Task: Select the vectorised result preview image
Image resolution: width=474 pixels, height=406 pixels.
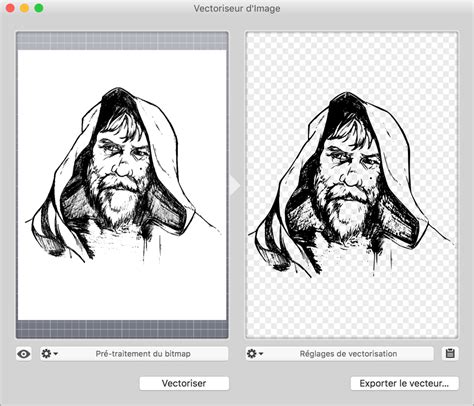Action: pos(352,185)
